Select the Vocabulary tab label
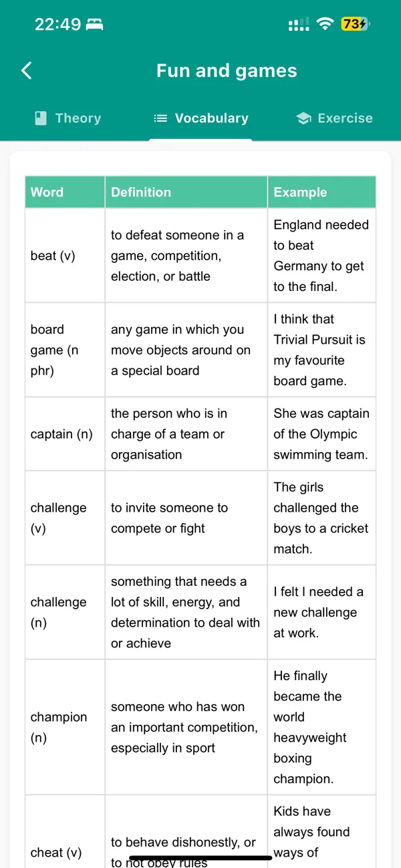The width and height of the screenshot is (401, 868). (x=212, y=118)
